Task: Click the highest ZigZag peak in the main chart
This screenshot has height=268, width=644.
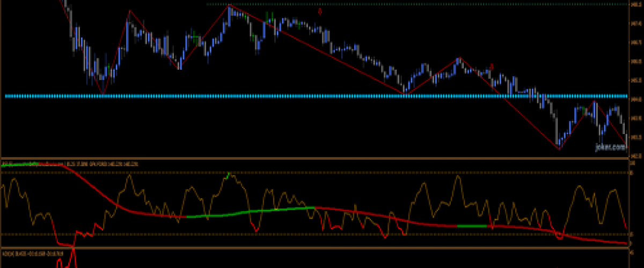Action: 230,6
